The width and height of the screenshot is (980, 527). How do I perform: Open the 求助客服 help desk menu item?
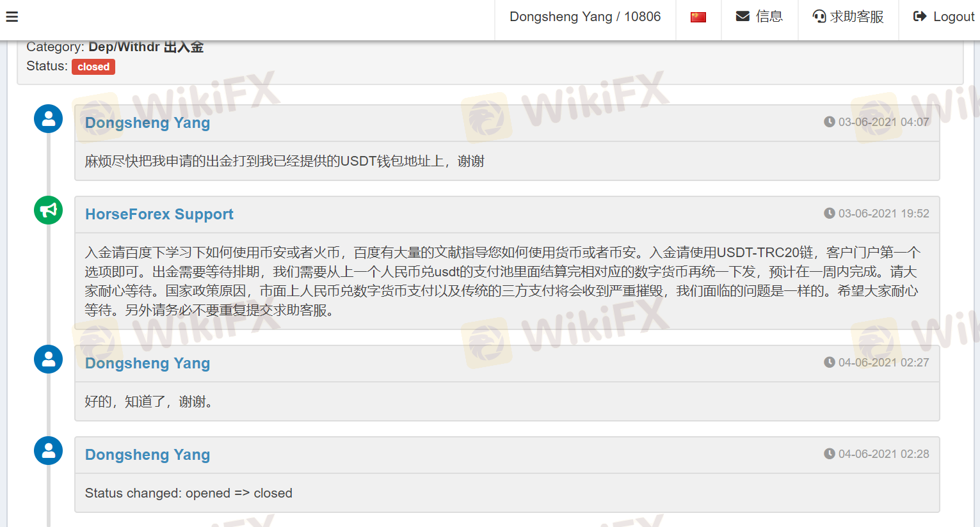848,17
